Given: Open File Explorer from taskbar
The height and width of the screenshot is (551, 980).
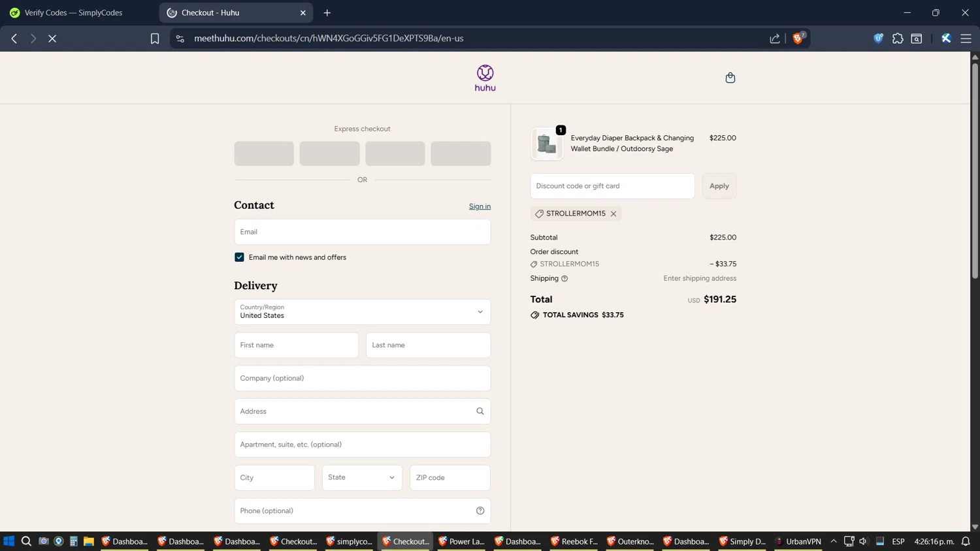Looking at the screenshot, I should pyautogui.click(x=89, y=541).
